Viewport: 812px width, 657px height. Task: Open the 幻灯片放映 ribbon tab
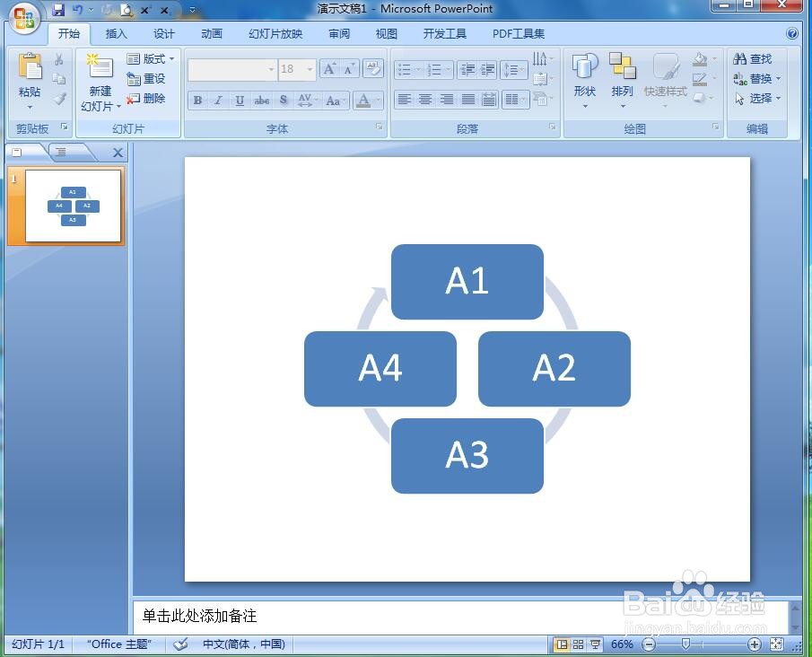point(275,34)
